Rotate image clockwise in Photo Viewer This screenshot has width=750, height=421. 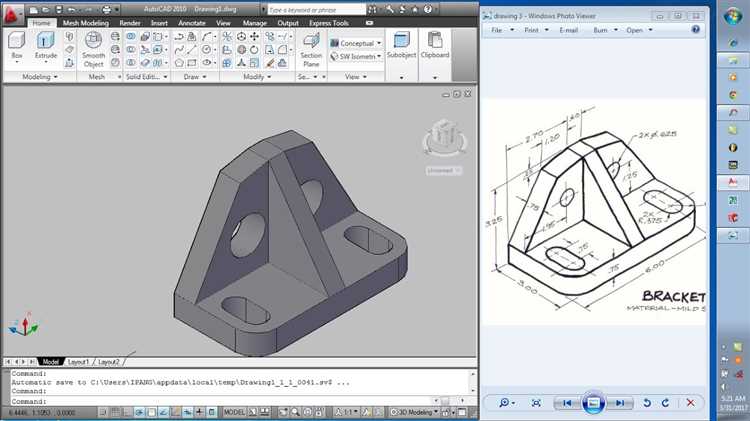pyautogui.click(x=665, y=403)
